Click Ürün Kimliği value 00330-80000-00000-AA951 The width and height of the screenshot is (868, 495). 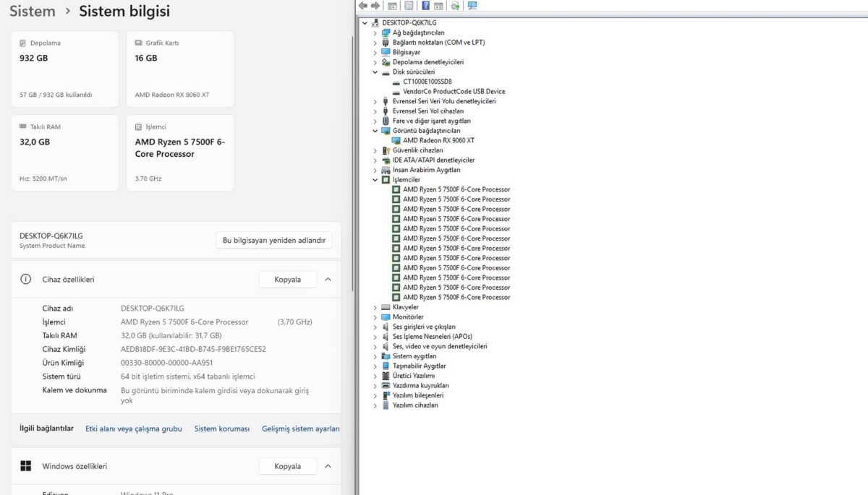tap(167, 363)
